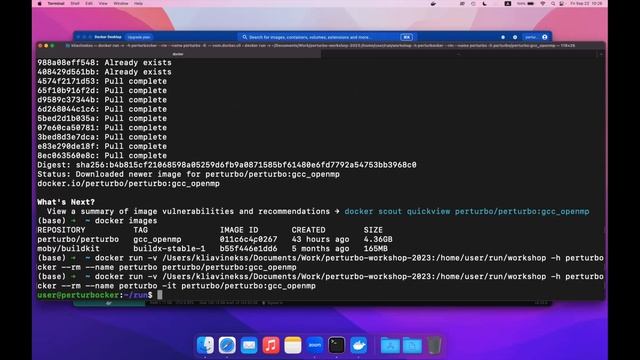
Task: Open Control Center in the menu bar
Action: point(562,3)
